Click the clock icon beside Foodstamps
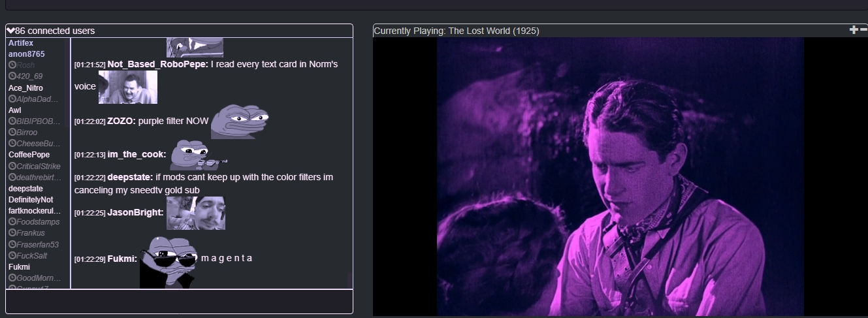 click(12, 222)
